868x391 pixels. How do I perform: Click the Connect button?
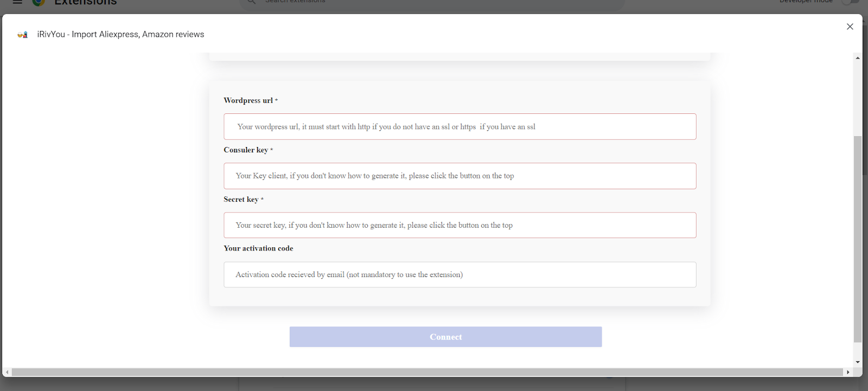[445, 337]
